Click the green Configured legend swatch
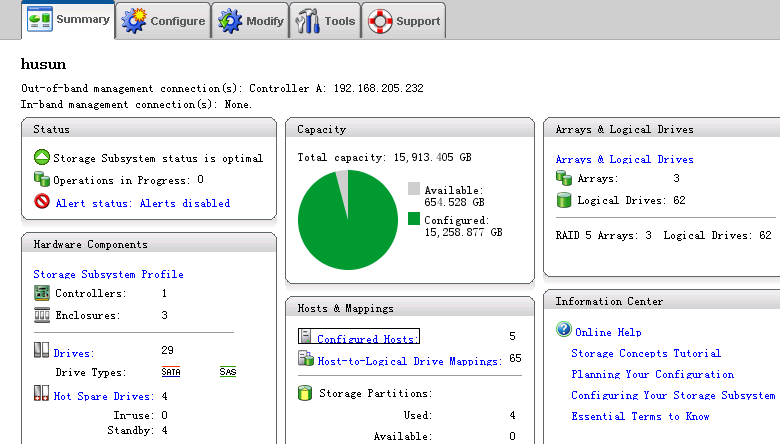This screenshot has width=780, height=444. 414,219
